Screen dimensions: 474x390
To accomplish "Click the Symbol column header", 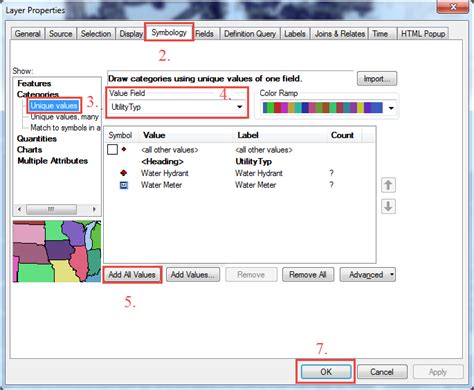I will [120, 135].
